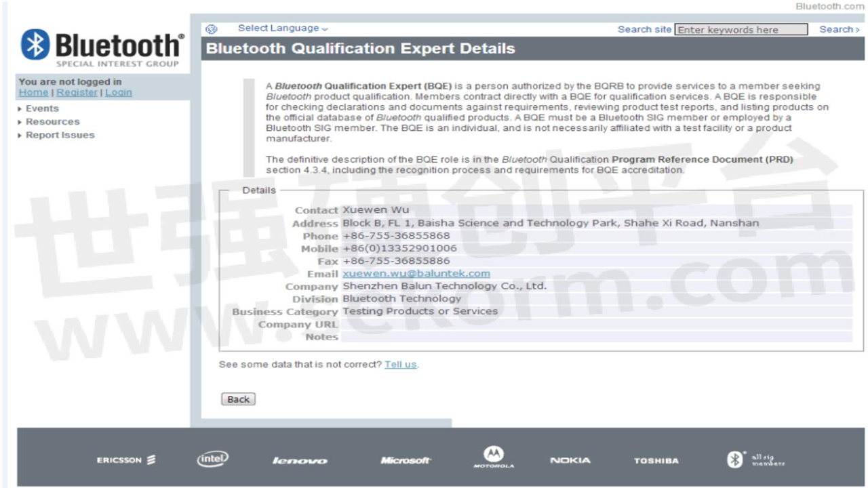Focus the search keywords input field

pyautogui.click(x=742, y=30)
